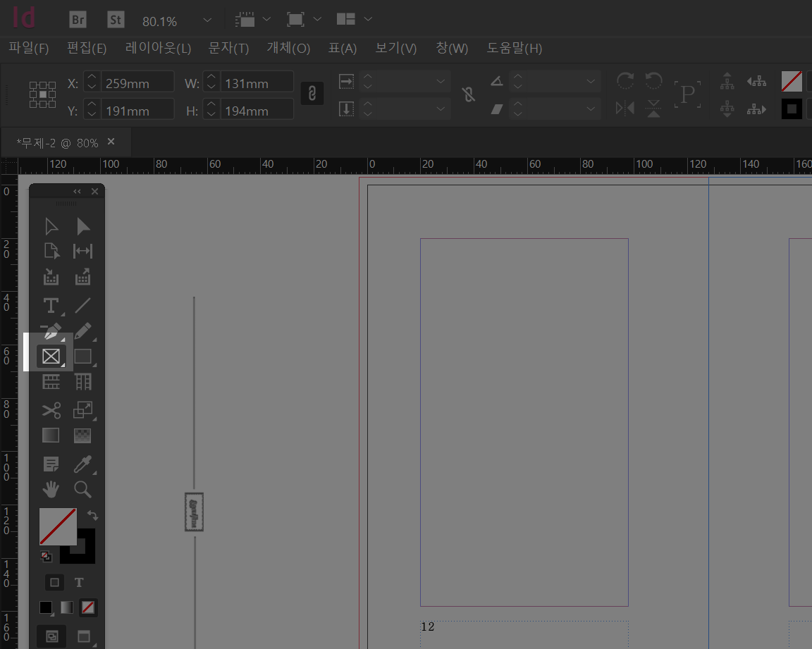The width and height of the screenshot is (812, 649).
Task: Switch to Preview screen mode
Action: (x=83, y=636)
